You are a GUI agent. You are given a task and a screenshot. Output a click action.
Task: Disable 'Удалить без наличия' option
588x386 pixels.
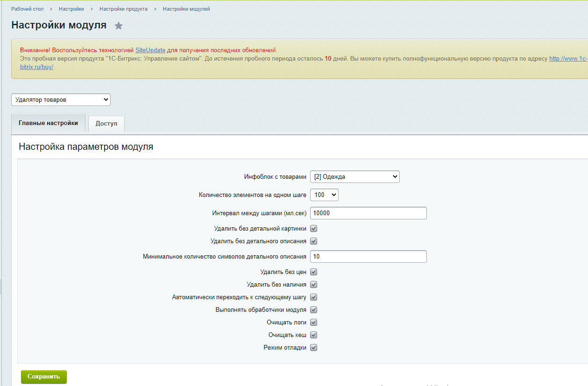click(314, 285)
